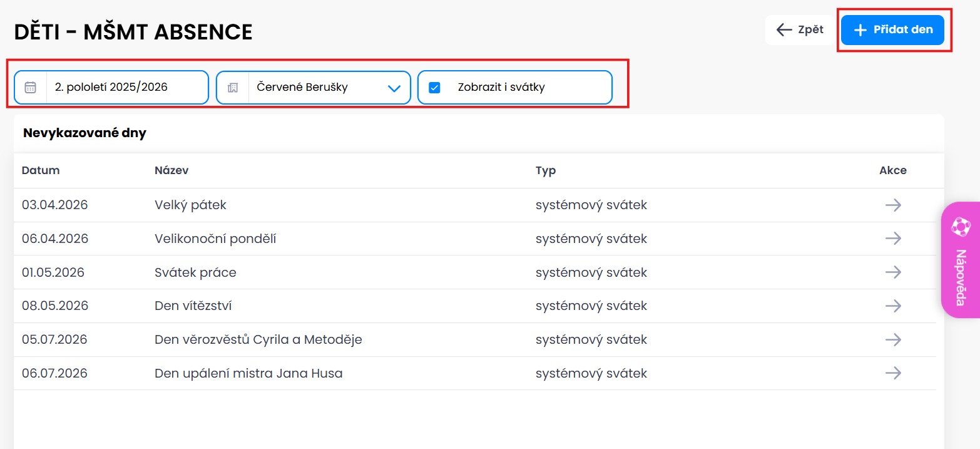Open the arrow for Den věrozvěstů Cyrila a Metoděje
980x449 pixels.
pos(893,339)
